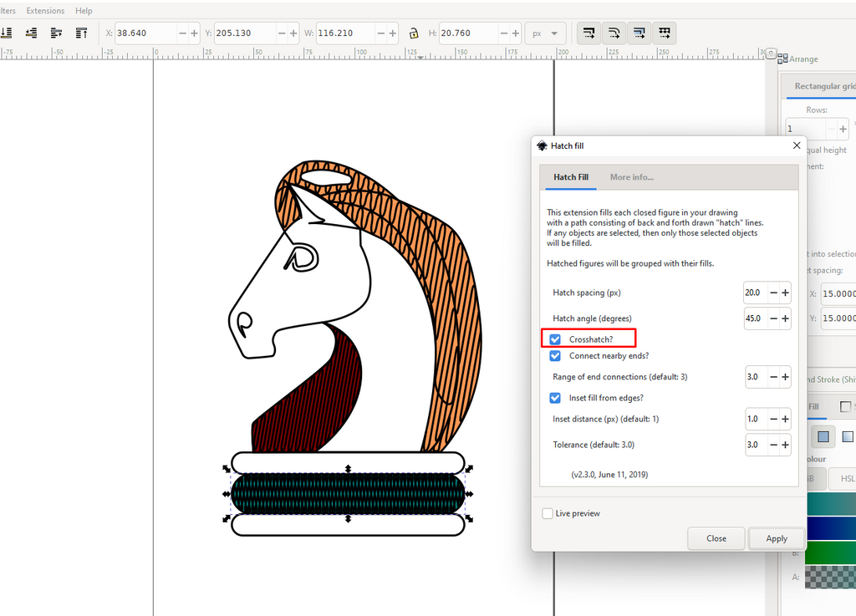Toggle scale rounded corners transform icon

point(614,33)
